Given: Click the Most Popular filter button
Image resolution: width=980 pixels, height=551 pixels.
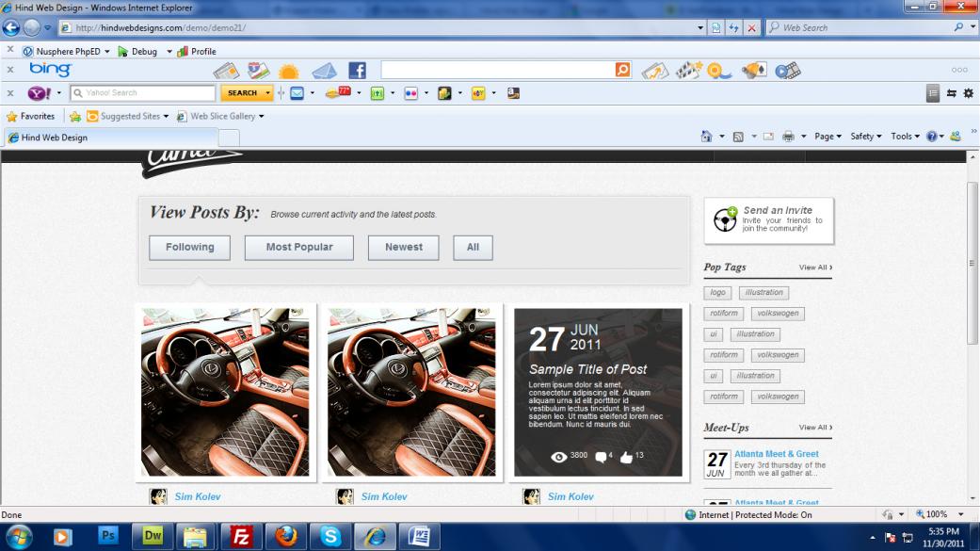Looking at the screenshot, I should coord(298,248).
